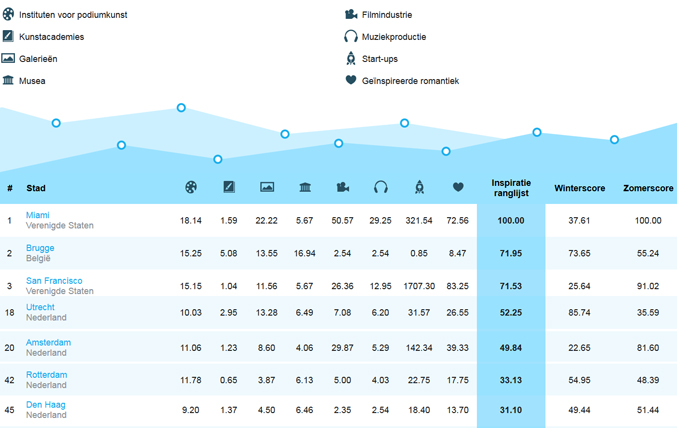Open the Brugge city link

pos(40,248)
